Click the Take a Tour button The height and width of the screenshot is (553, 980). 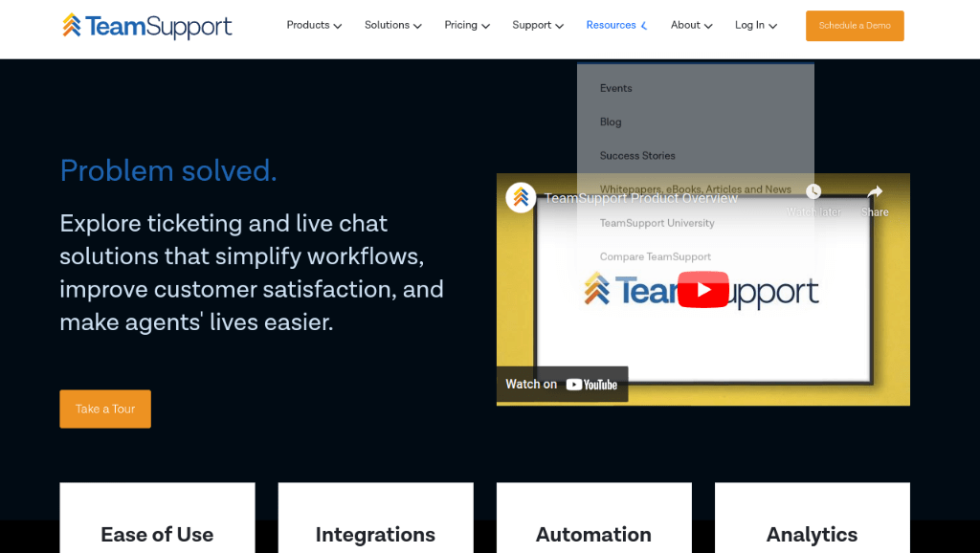tap(105, 409)
